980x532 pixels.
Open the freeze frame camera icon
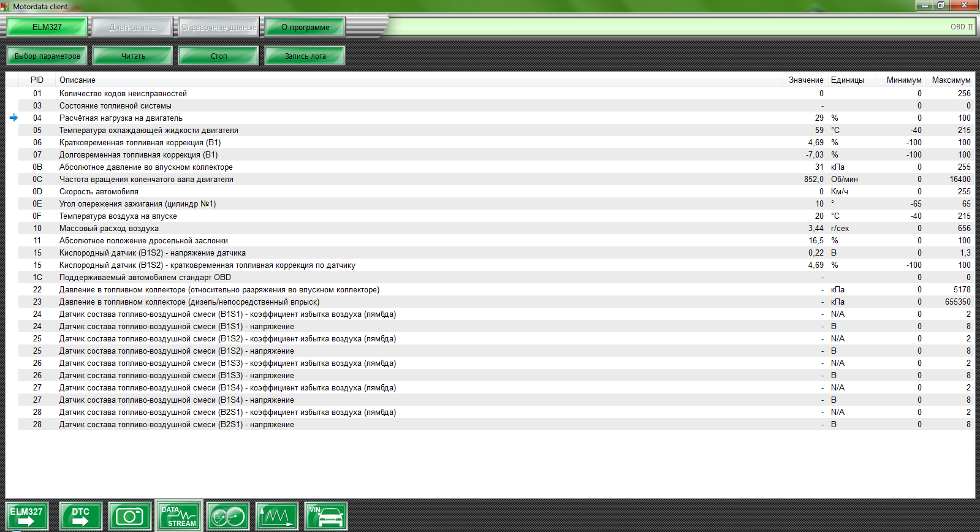(x=130, y=516)
